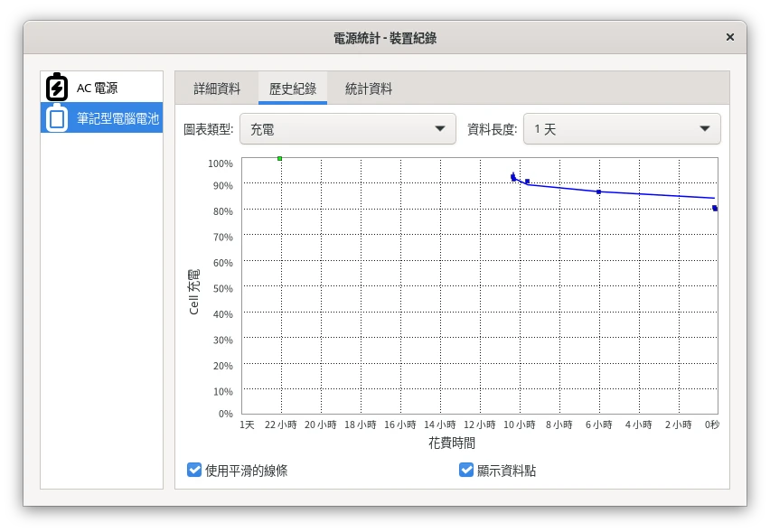The image size is (770, 532).
Task: Click the arrow on the 1 天 combo box
Action: (x=705, y=129)
